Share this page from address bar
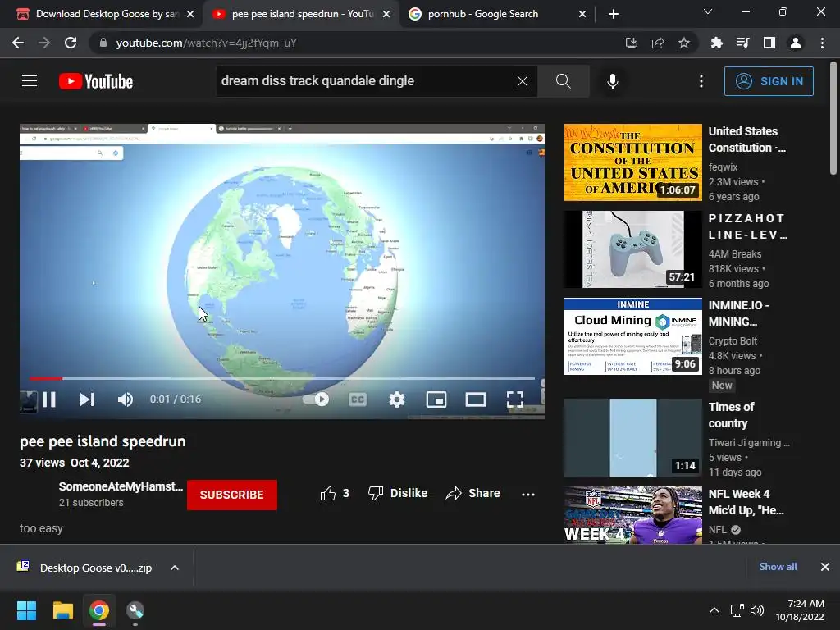The height and width of the screenshot is (630, 840). [x=657, y=43]
